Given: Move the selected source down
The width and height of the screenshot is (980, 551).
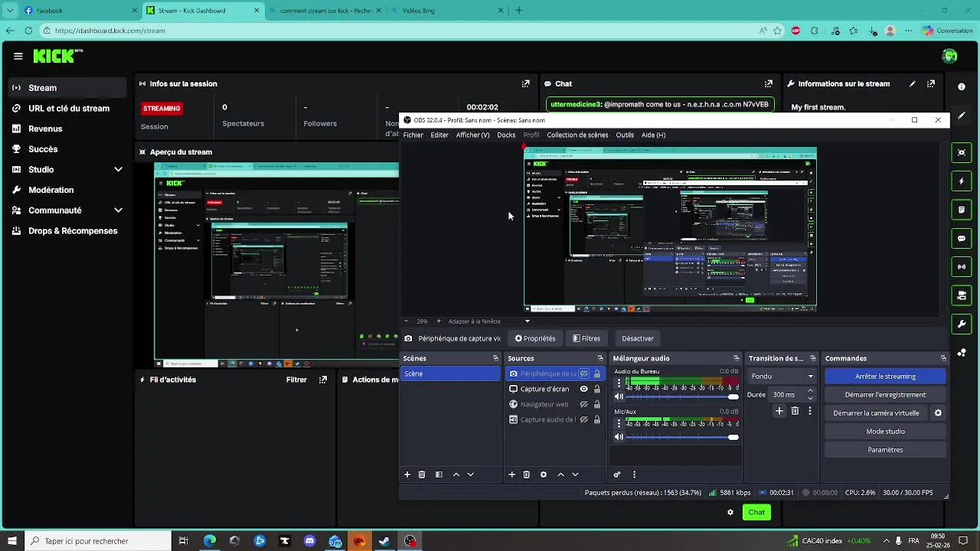Looking at the screenshot, I should [x=575, y=474].
